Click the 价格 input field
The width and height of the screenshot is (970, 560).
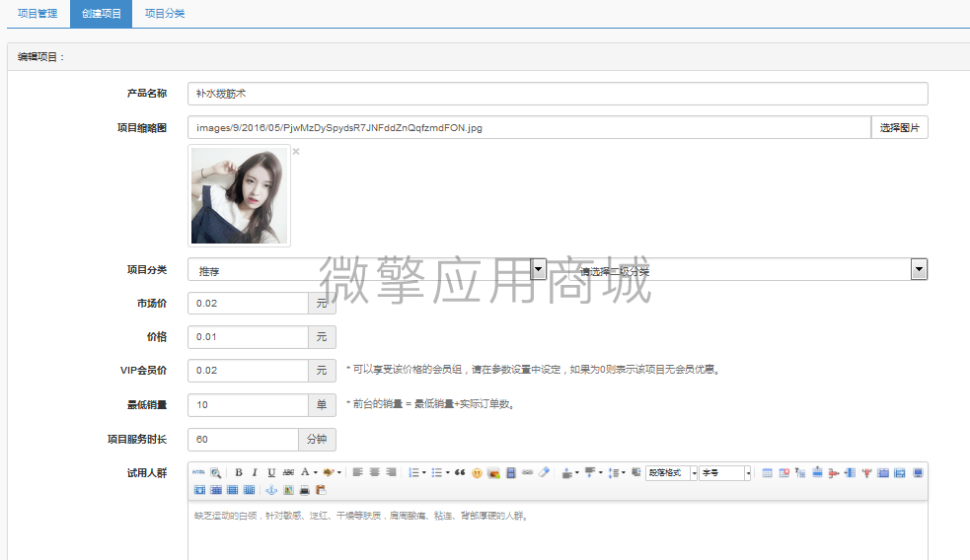(248, 337)
